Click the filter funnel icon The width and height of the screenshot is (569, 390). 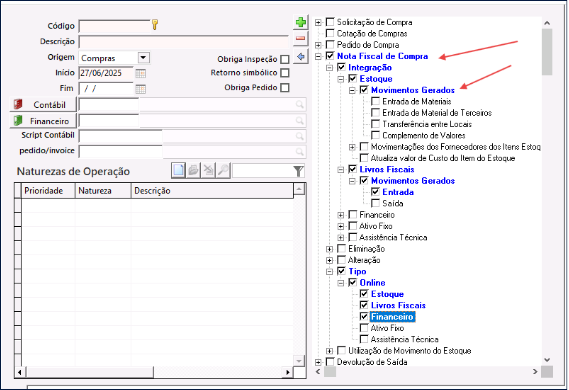[298, 171]
